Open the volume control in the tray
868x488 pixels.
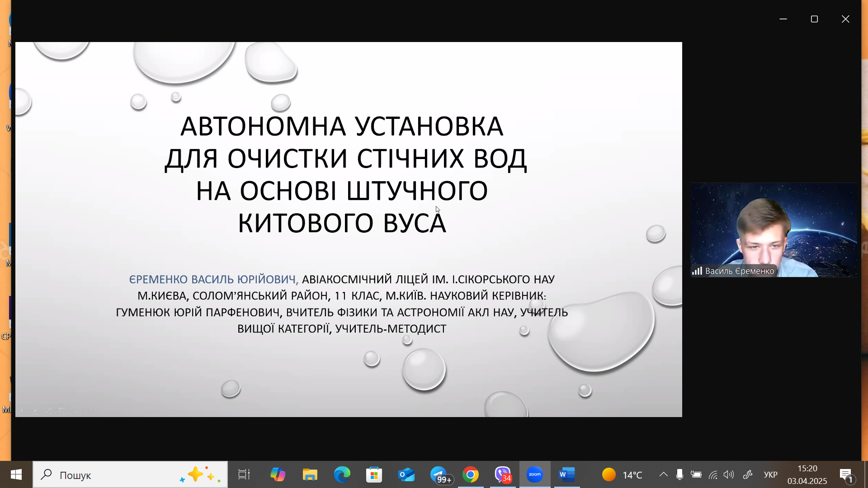coord(728,474)
